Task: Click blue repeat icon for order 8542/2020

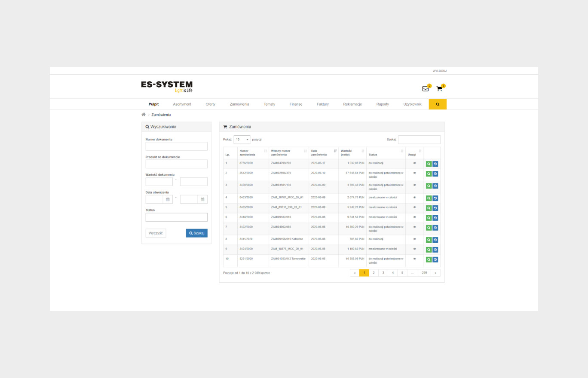Action: (x=435, y=174)
